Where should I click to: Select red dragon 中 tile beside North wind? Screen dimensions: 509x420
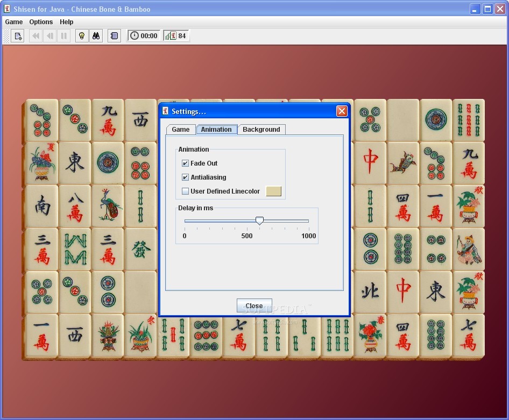click(x=403, y=292)
